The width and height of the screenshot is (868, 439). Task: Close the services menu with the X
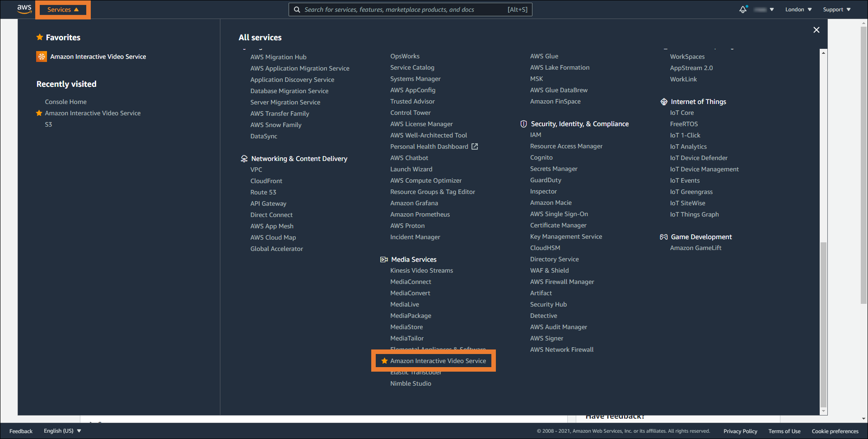point(816,30)
